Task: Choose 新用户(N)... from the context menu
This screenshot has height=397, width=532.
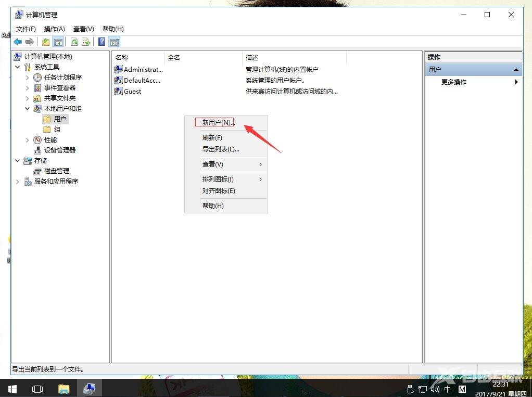Action: 218,122
